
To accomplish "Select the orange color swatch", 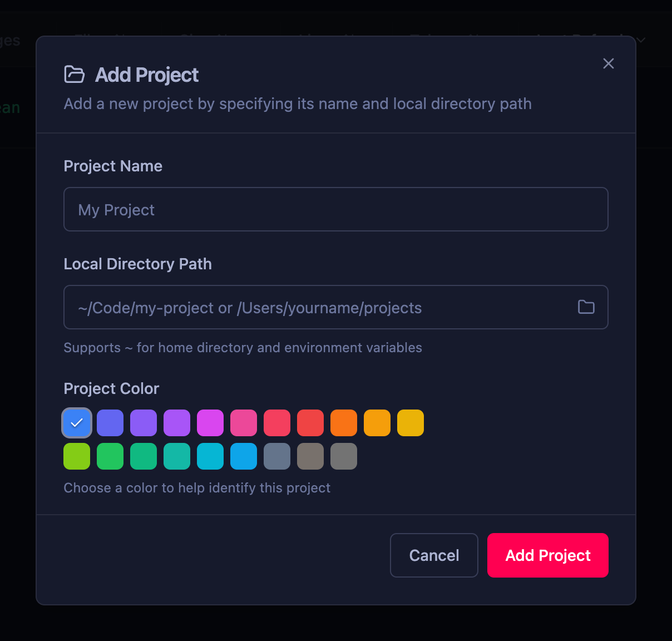I will [x=344, y=422].
